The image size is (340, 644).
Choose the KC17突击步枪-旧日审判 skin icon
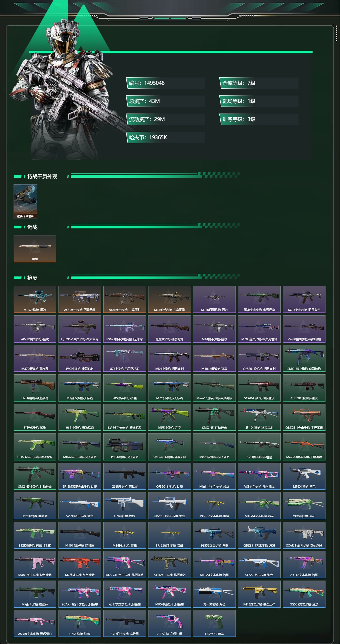pyautogui.click(x=304, y=300)
